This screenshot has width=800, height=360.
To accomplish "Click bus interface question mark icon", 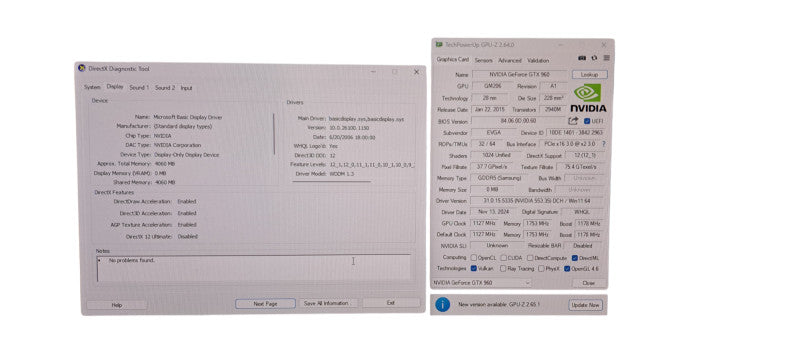I will [x=604, y=144].
